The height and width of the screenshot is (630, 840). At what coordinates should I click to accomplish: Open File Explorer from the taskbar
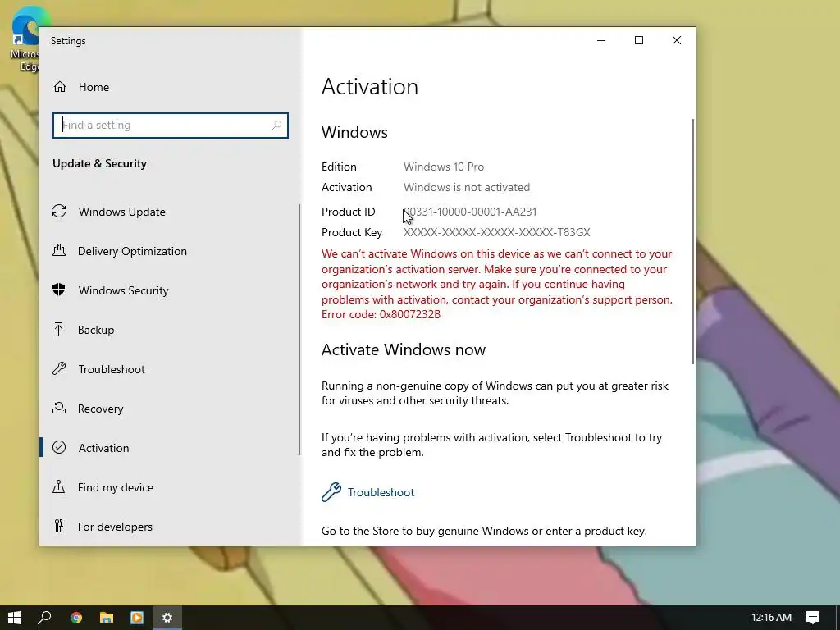pos(107,618)
